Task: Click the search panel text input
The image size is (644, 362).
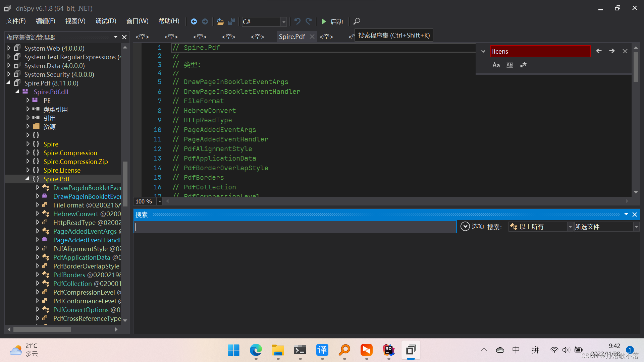Action: pyautogui.click(x=294, y=227)
